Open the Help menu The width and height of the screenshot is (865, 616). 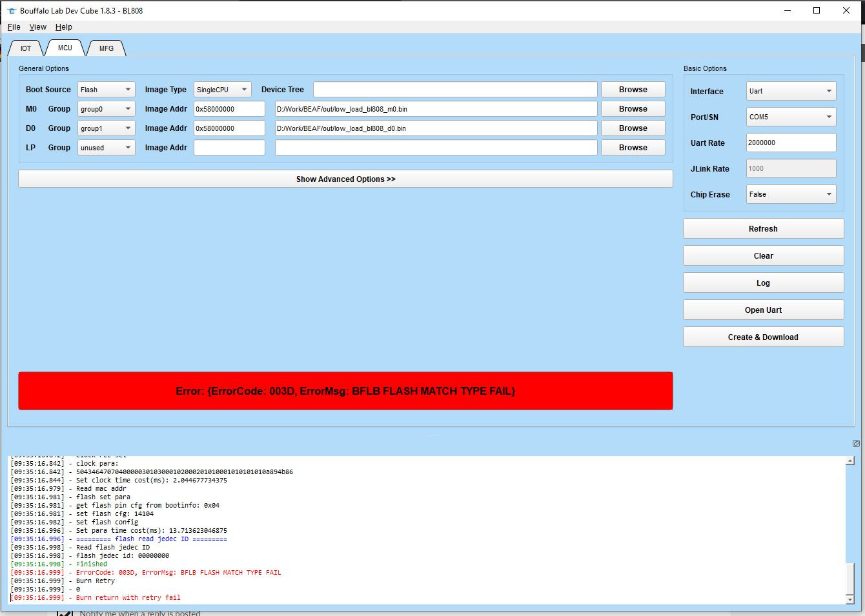point(63,27)
